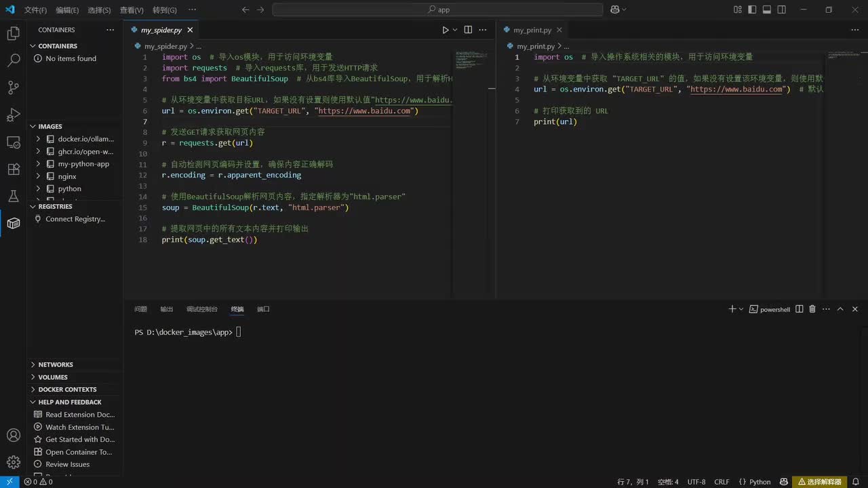Split the powershell terminal
Image resolution: width=868 pixels, height=488 pixels.
800,309
